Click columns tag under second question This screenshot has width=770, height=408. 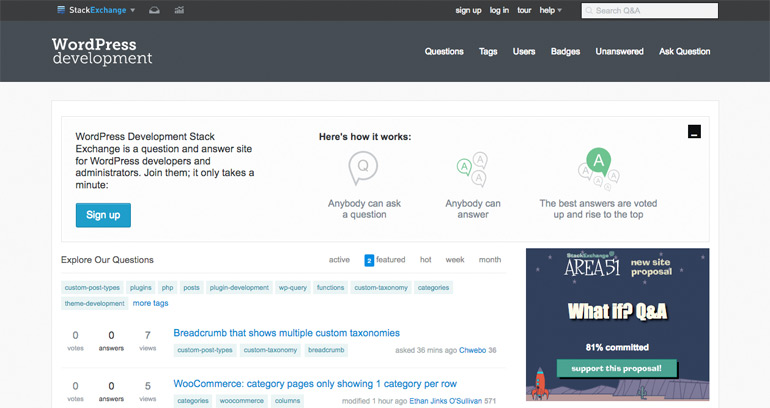[287, 401]
